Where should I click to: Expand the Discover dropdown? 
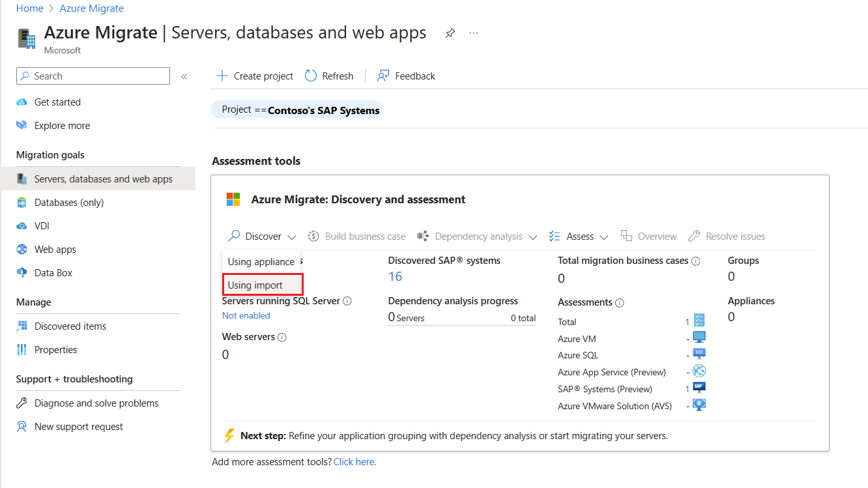point(263,237)
